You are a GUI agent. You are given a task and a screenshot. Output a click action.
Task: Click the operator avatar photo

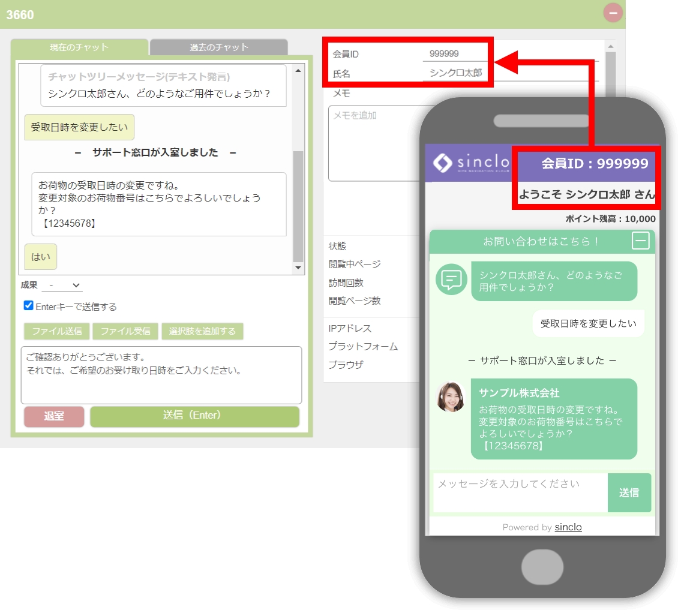[451, 396]
